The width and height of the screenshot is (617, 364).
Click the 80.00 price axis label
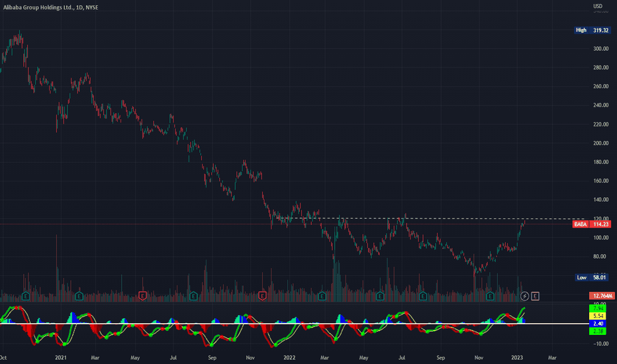tap(600, 257)
